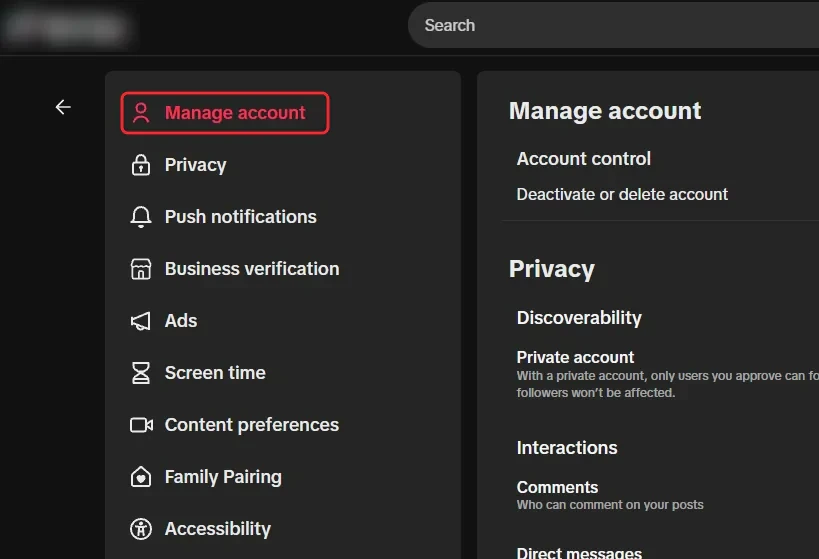The width and height of the screenshot is (819, 559).
Task: Click the Family Pairing house icon
Action: (x=141, y=477)
